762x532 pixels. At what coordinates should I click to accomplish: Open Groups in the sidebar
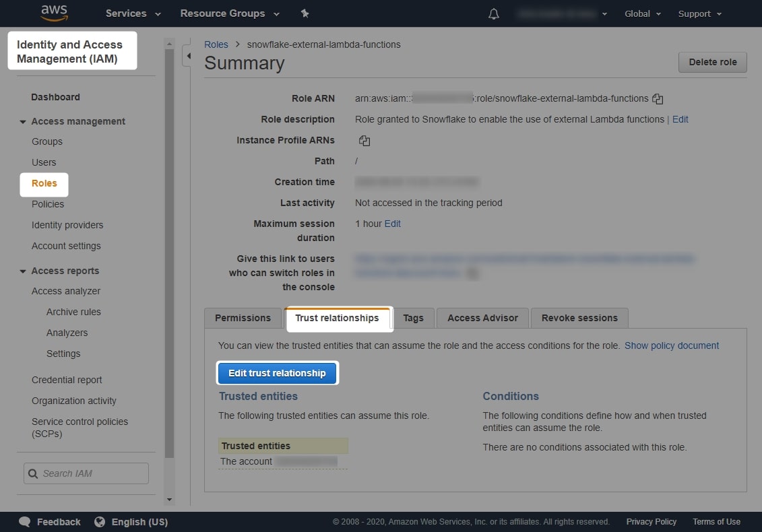tap(47, 142)
